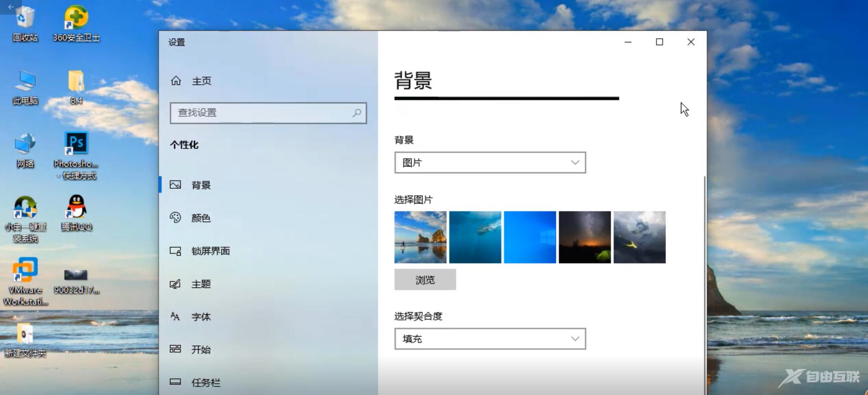This screenshot has height=395, width=868.
Task: Switch to the 任务栏 settings page
Action: coord(268,382)
